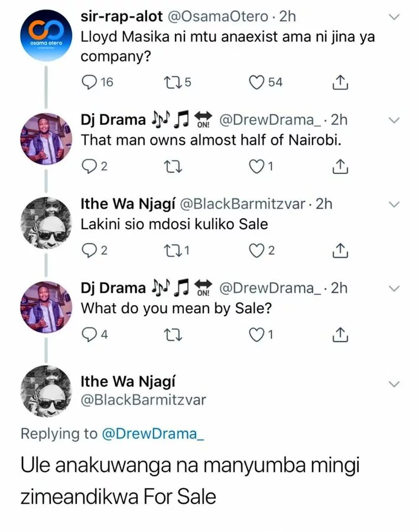Retweet sir-rap-alot's tweet with 5 retweets

point(171,82)
